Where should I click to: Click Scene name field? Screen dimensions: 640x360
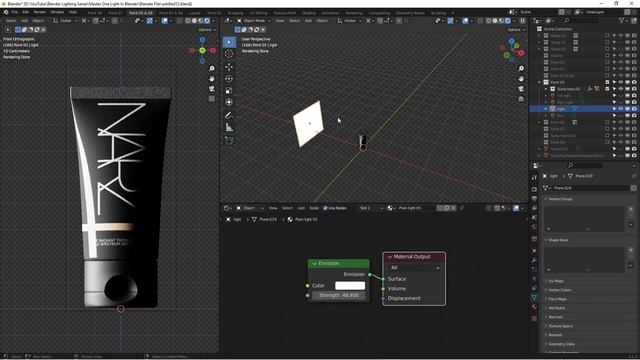tap(536, 12)
